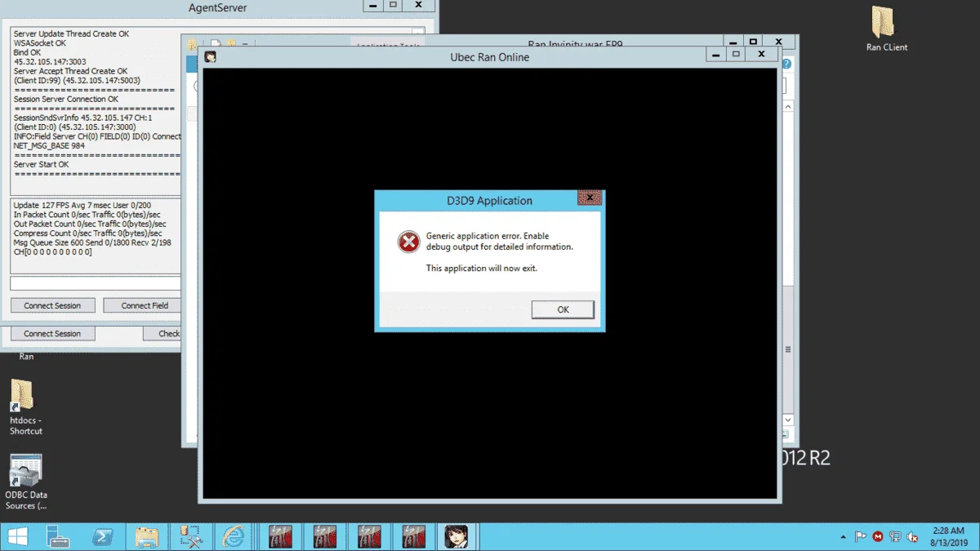
Task: Close the Ran Invinity war EP9 window
Action: pyautogui.click(x=778, y=41)
